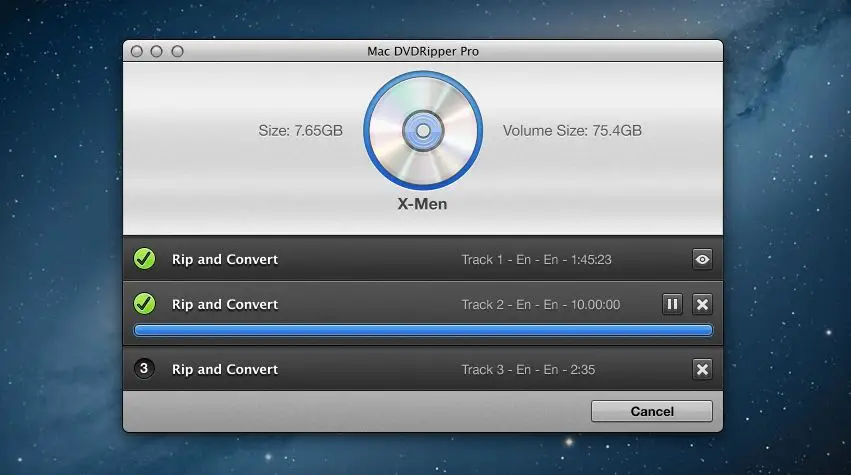Image resolution: width=851 pixels, height=475 pixels.
Task: Click the Mac DVDRipper Pro window title
Action: click(423, 52)
